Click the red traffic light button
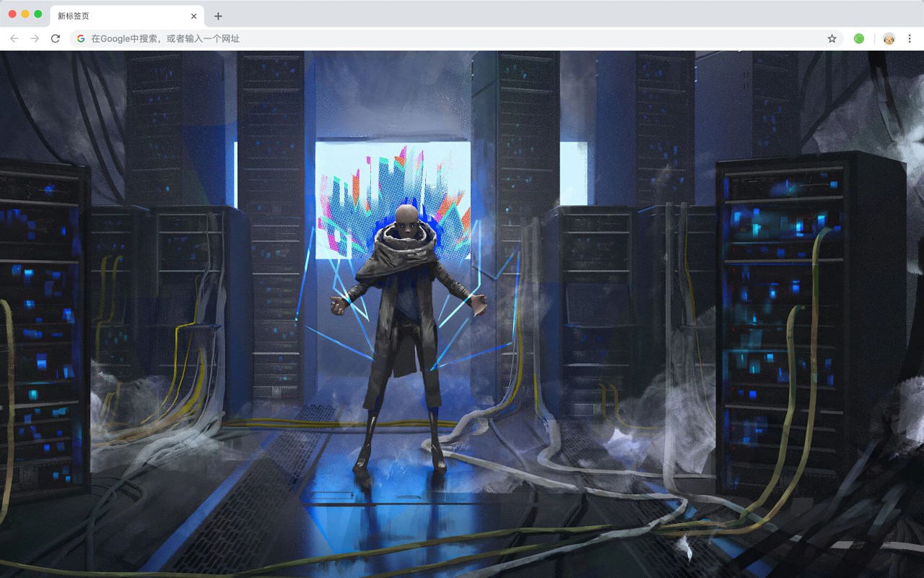 [x=11, y=12]
